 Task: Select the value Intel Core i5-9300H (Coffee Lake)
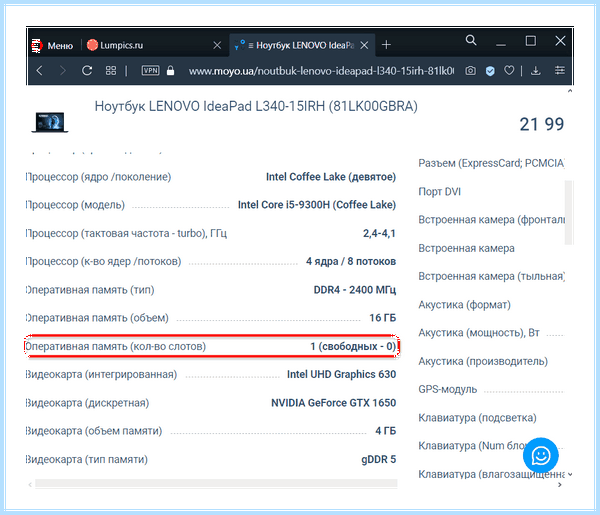[x=317, y=205]
